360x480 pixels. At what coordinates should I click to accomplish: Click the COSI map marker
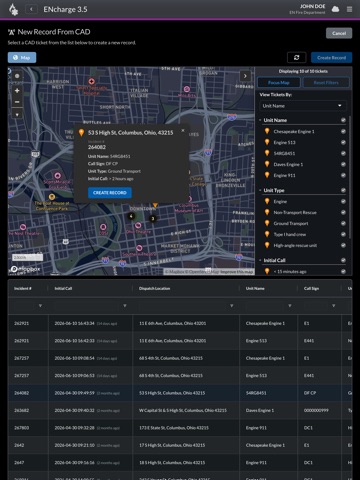click(x=103, y=227)
